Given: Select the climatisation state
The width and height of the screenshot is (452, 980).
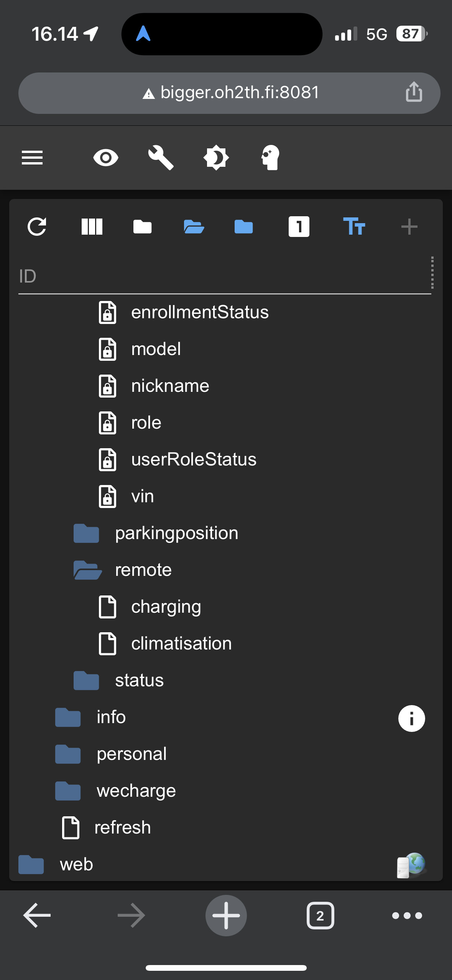Looking at the screenshot, I should [181, 643].
